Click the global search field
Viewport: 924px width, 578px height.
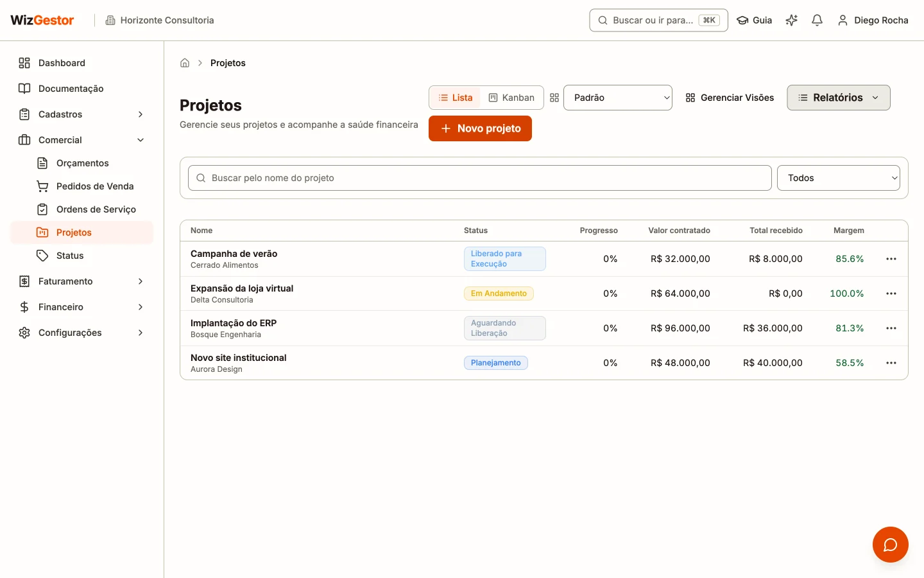click(658, 20)
